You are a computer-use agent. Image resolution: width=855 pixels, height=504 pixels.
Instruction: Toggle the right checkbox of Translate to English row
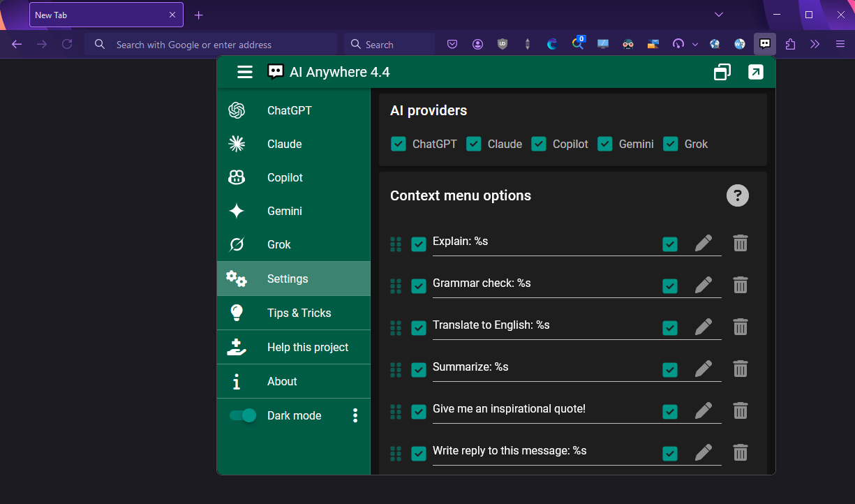(x=670, y=328)
